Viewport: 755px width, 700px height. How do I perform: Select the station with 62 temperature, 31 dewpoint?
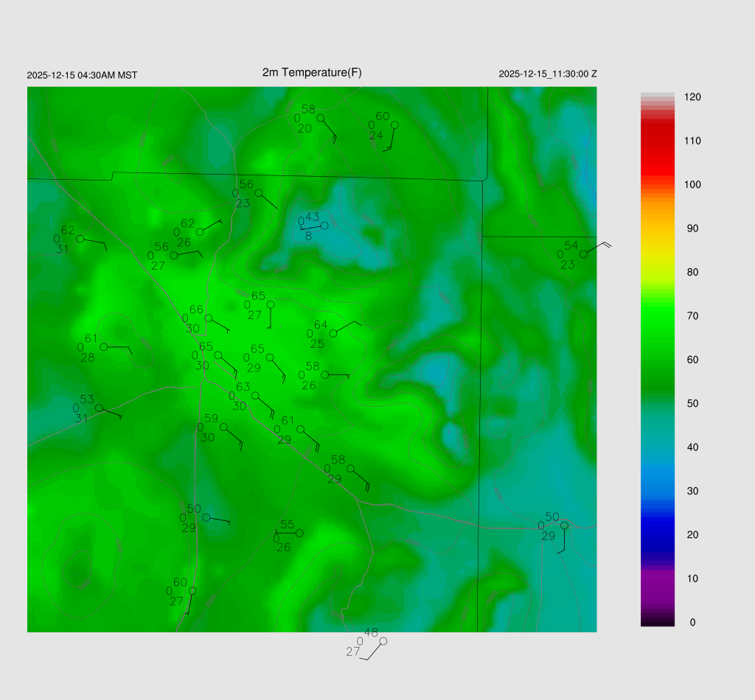pos(80,239)
